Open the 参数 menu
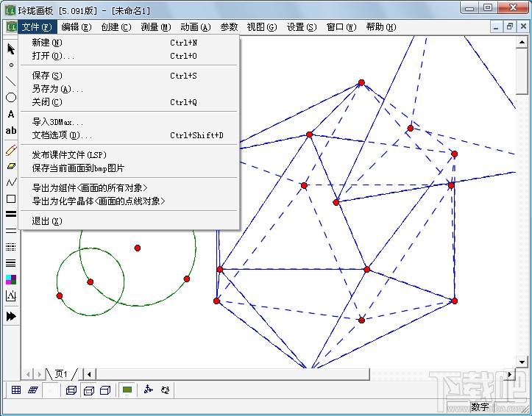The image size is (532, 416). (x=229, y=27)
